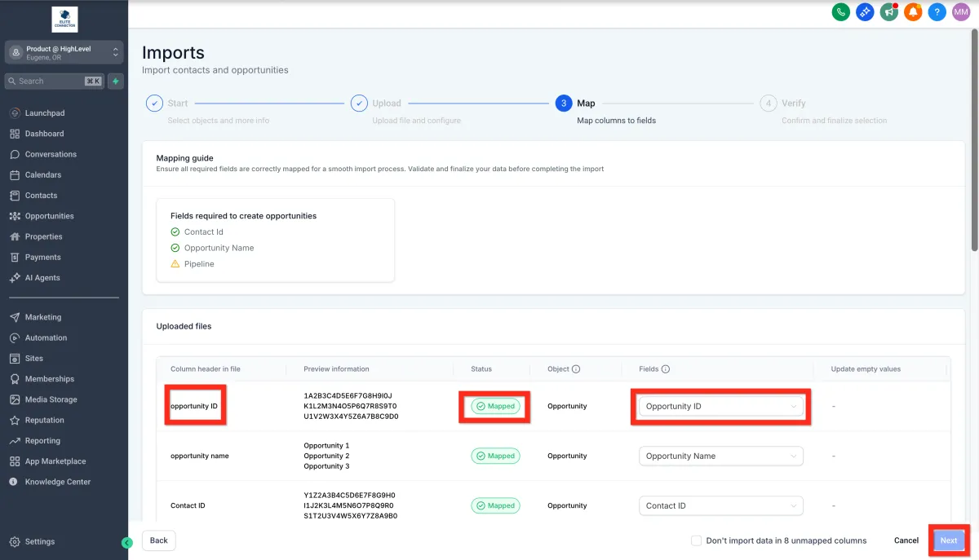The width and height of the screenshot is (979, 560).
Task: Open the megaphone announcements icon
Action: [889, 12]
